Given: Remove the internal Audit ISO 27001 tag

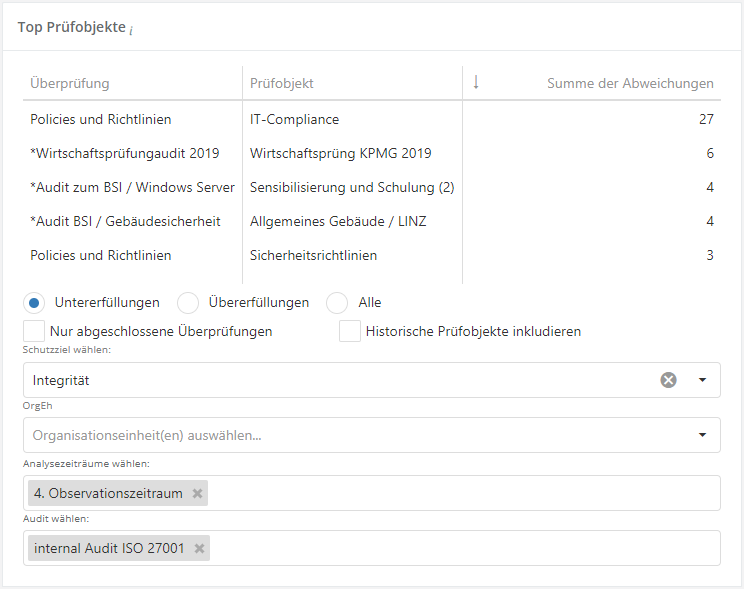Looking at the screenshot, I should pyautogui.click(x=199, y=548).
